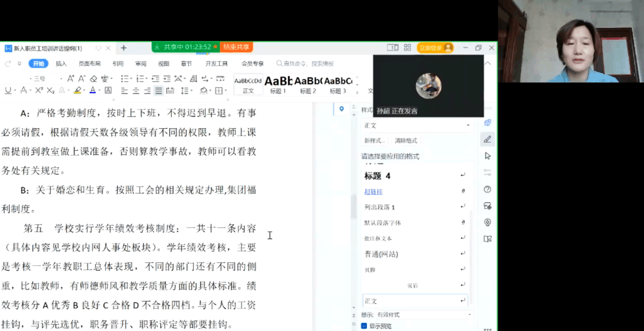The width and height of the screenshot is (644, 331).
Task: Open the phonetic guide (拼音) tool
Action: pyautogui.click(x=104, y=78)
